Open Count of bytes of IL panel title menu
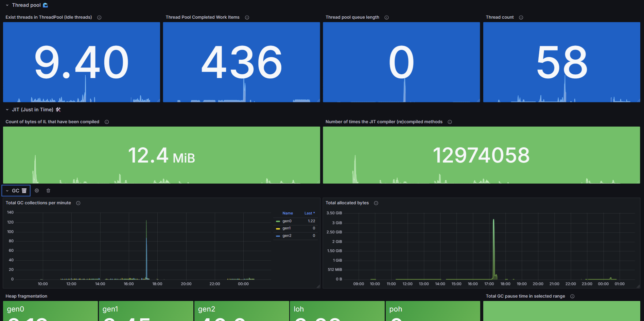The image size is (644, 321). tap(52, 122)
